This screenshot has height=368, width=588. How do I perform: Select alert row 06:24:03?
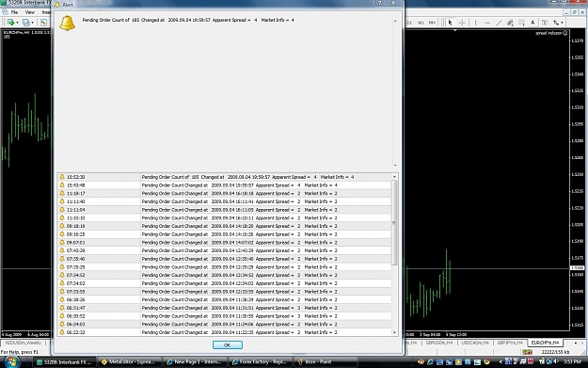[224, 324]
